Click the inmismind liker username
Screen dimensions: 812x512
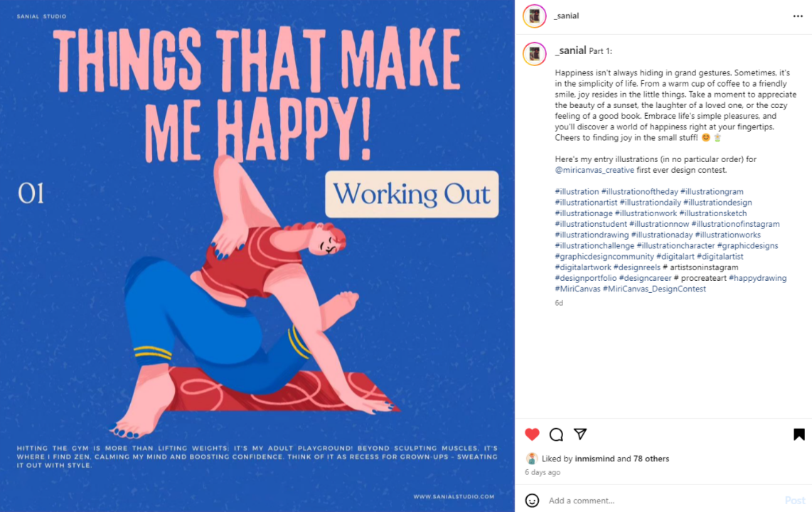coord(594,459)
